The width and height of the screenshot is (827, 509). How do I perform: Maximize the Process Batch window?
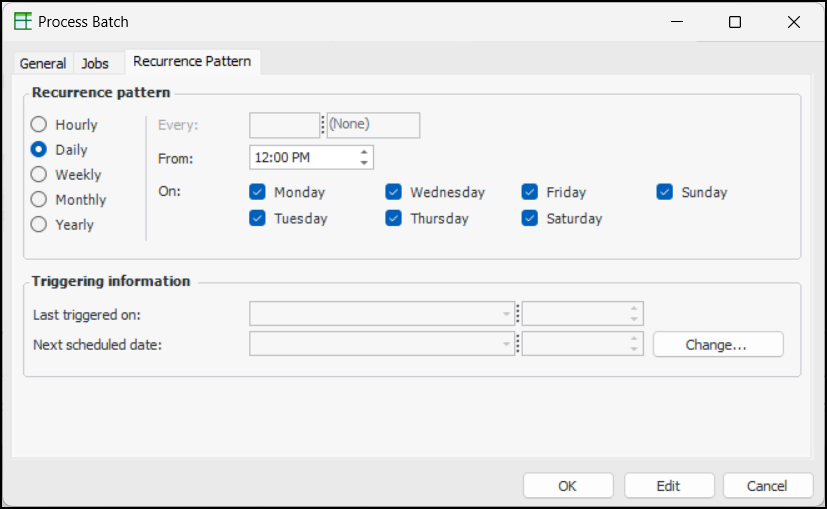pos(735,22)
